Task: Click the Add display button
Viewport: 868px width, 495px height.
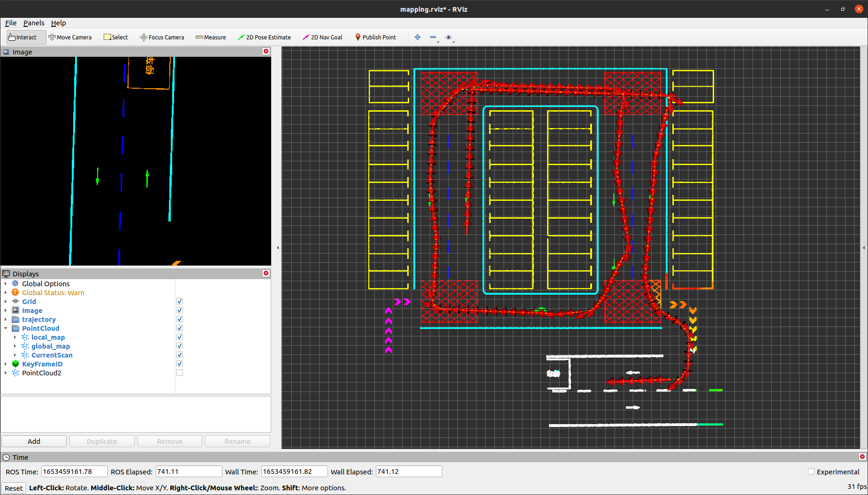Action: point(34,441)
